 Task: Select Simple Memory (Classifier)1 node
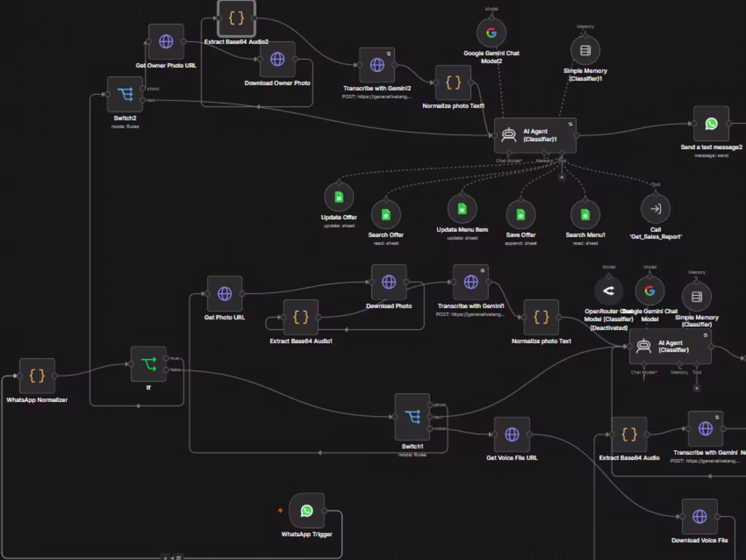[585, 50]
